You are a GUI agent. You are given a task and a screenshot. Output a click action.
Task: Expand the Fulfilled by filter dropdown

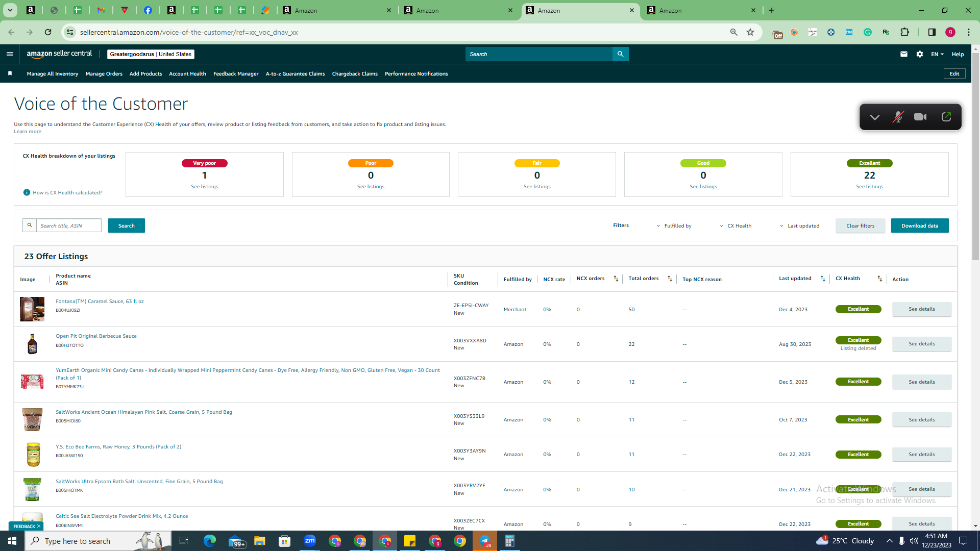tap(674, 226)
